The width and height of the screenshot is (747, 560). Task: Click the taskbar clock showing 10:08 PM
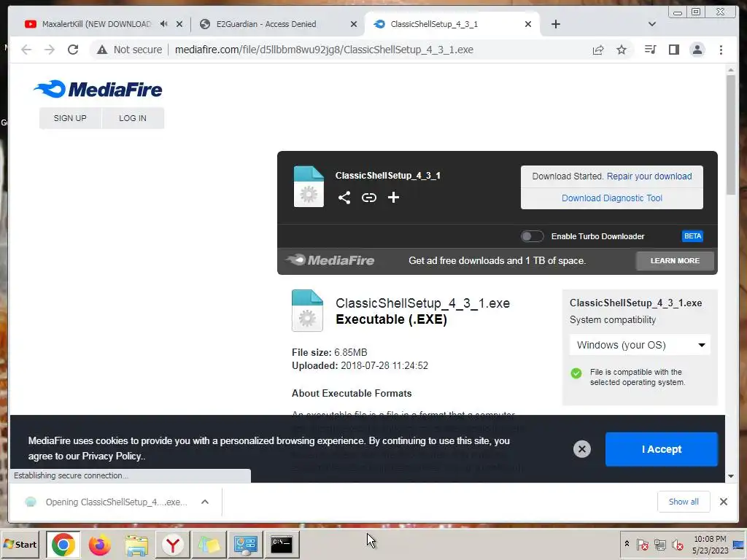710,545
